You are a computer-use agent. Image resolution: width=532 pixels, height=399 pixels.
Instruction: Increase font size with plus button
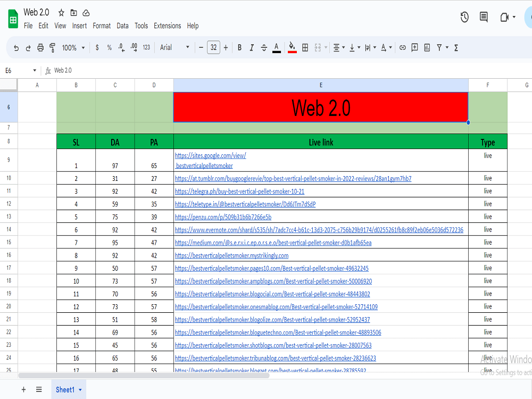click(226, 47)
